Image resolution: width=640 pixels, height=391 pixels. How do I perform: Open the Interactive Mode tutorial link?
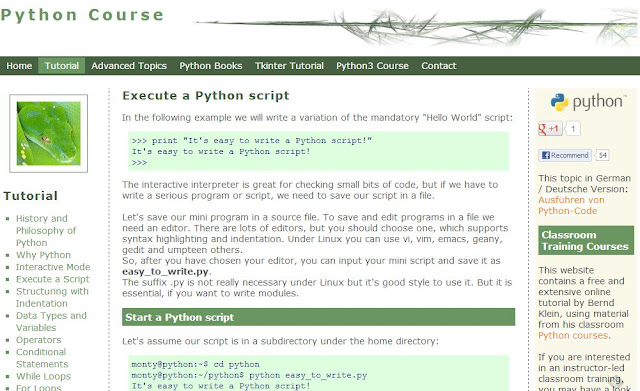coord(53,267)
